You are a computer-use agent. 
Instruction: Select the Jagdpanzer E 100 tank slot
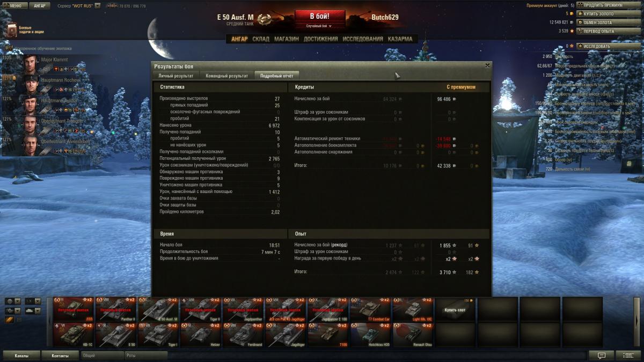coord(328,309)
